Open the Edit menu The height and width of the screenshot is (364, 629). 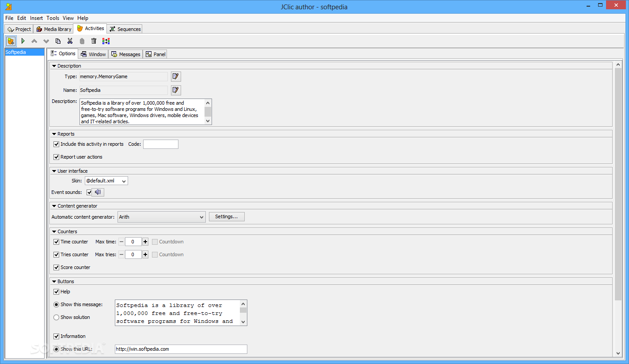coord(22,18)
